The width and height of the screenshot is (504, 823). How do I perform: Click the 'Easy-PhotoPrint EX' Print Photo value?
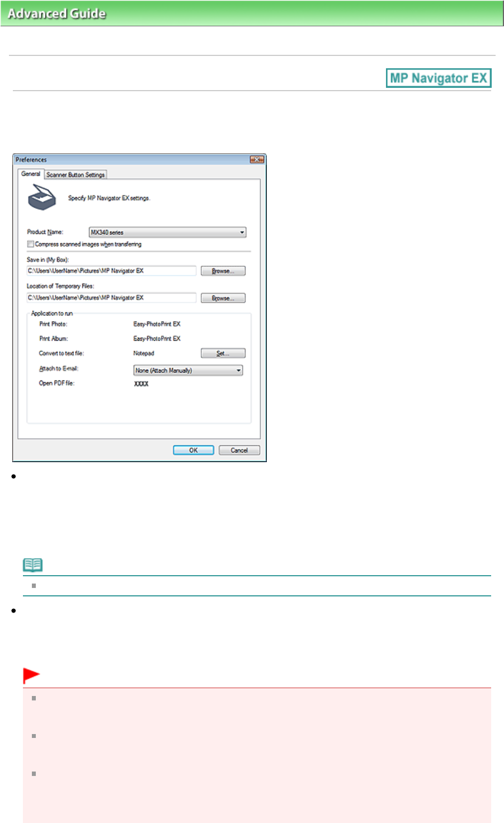157,324
